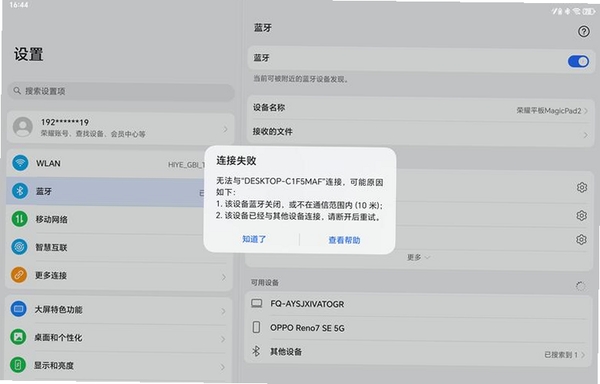Click the scanning refresh spinner icon

[580, 286]
